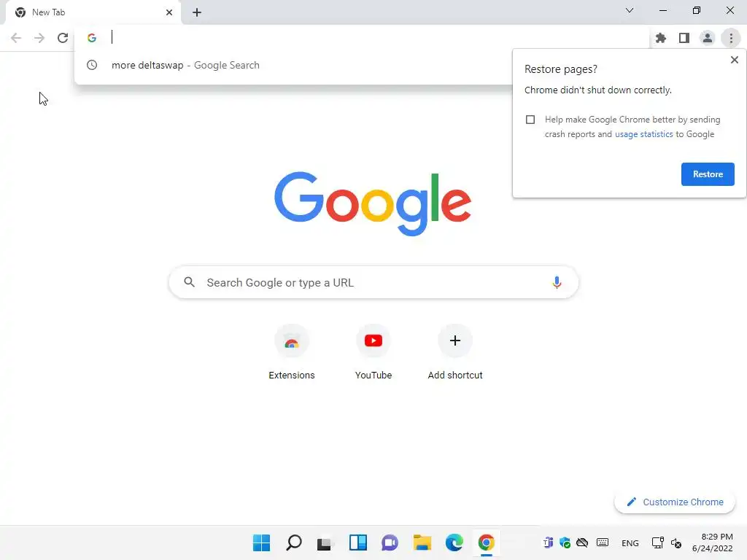747x560 pixels.
Task: Click the Add shortcut tile
Action: (455, 352)
